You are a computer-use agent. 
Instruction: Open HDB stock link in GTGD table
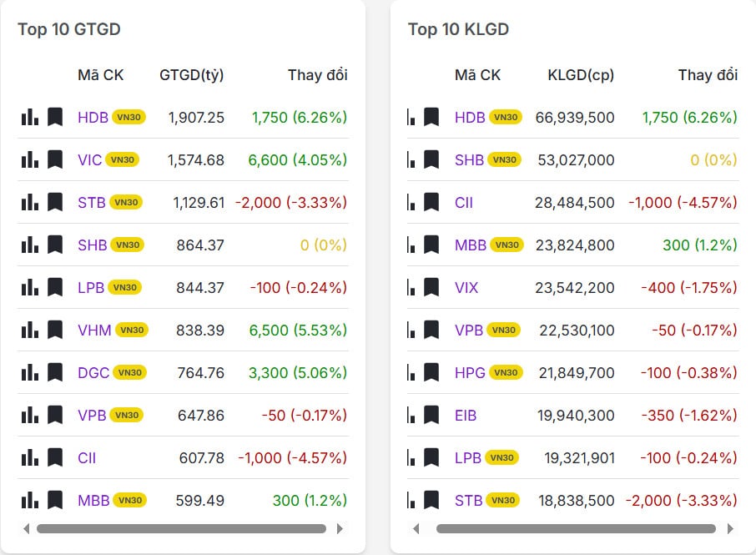(x=93, y=118)
